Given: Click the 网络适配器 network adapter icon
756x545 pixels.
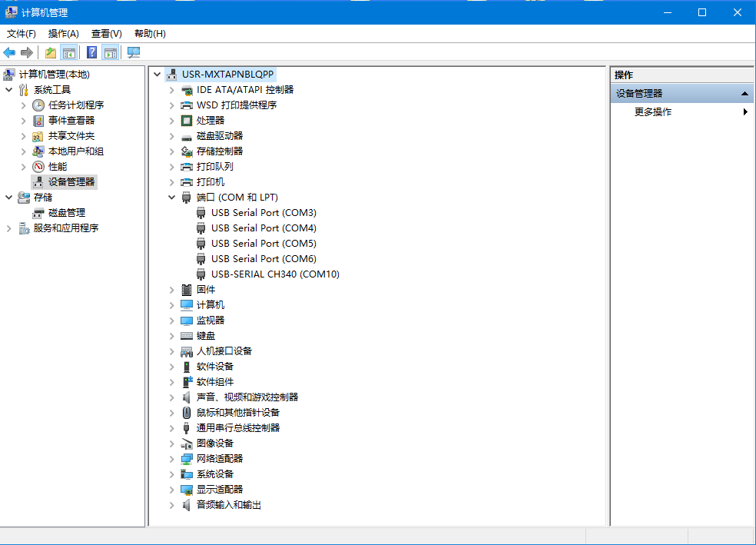Looking at the screenshot, I should click(187, 459).
